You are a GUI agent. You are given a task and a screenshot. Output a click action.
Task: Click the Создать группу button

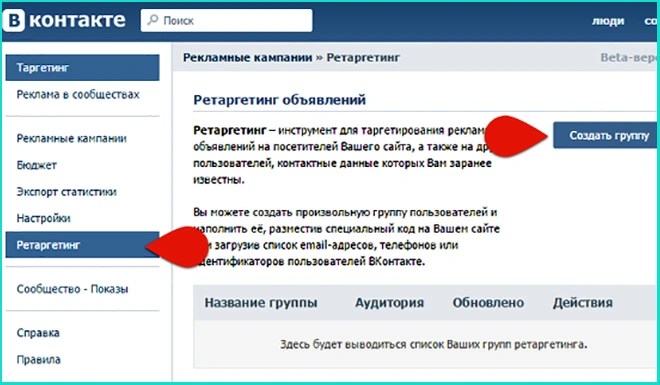click(605, 135)
